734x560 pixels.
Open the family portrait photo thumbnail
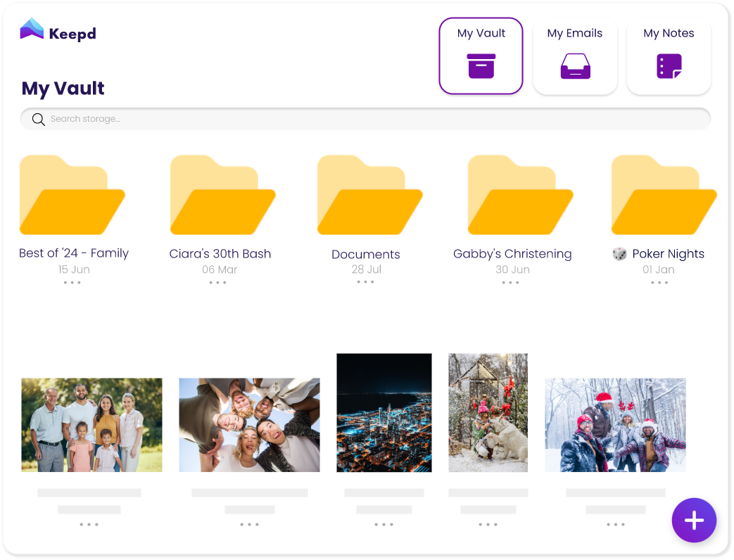click(x=91, y=425)
